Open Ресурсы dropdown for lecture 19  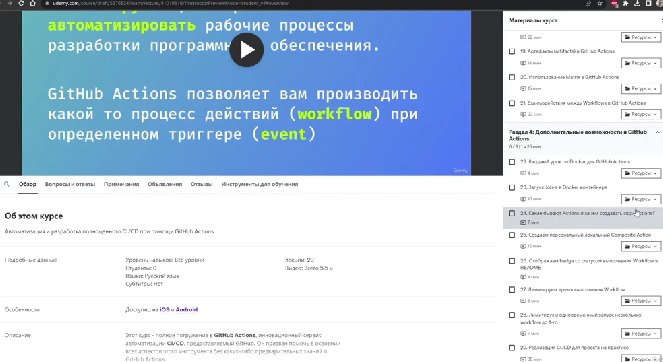tap(641, 63)
